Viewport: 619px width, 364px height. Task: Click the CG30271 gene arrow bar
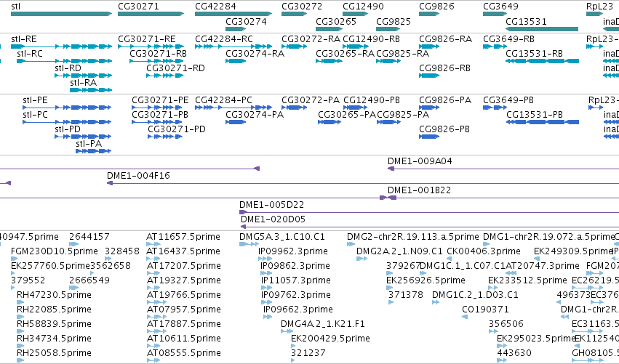click(151, 14)
